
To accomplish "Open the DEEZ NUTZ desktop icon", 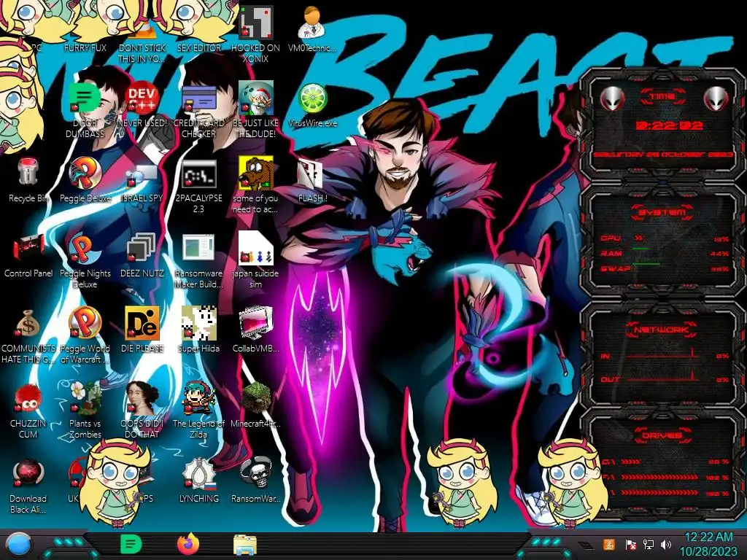I will click(x=142, y=248).
